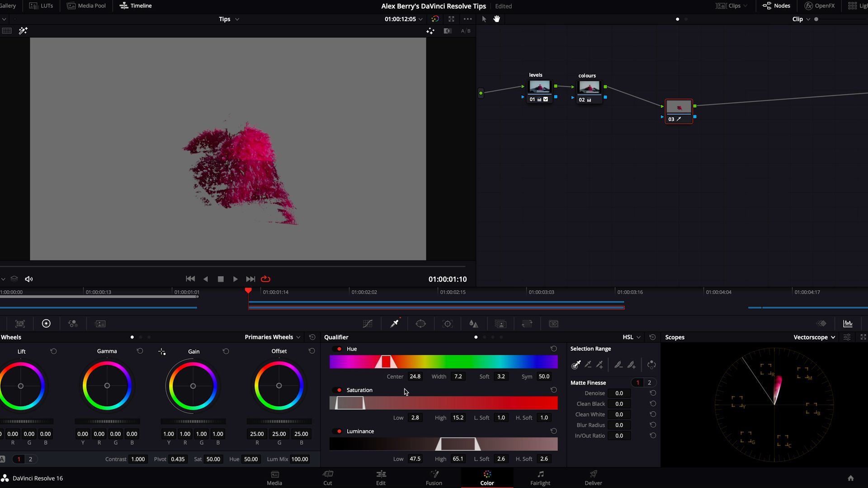Select the Qualifier eyedropper palette icon
This screenshot has height=488, width=868.
(395, 324)
